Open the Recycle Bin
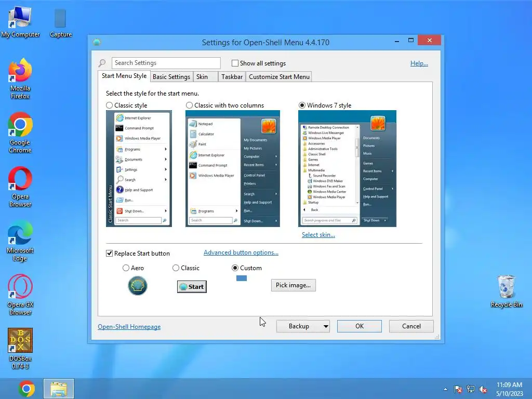532x399 pixels. click(x=506, y=291)
